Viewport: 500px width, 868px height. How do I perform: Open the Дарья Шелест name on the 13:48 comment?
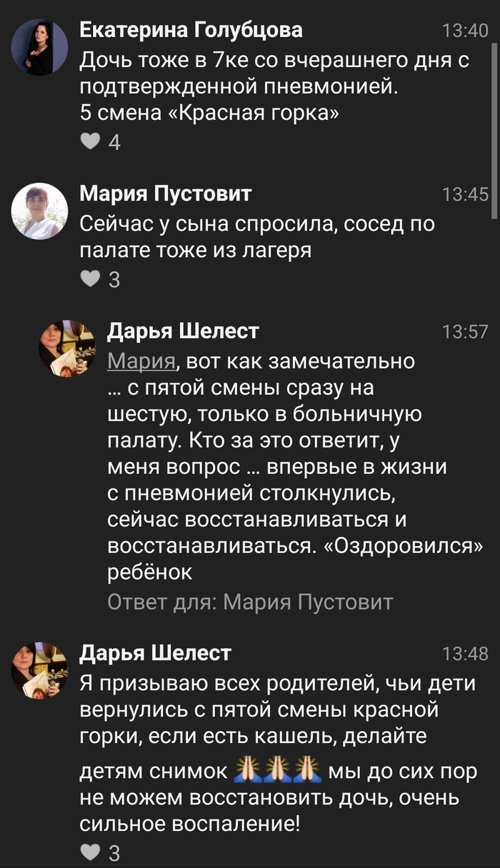156,652
